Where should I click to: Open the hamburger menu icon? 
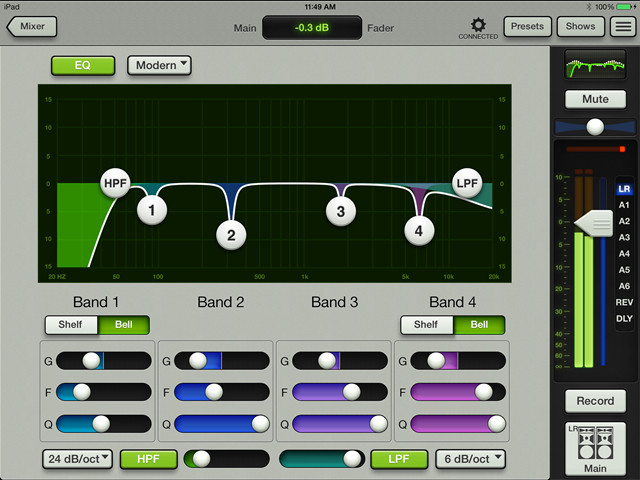[621, 26]
